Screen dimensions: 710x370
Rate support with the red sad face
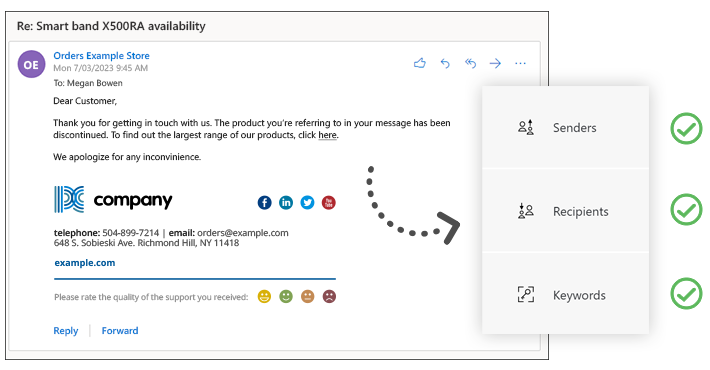329,297
